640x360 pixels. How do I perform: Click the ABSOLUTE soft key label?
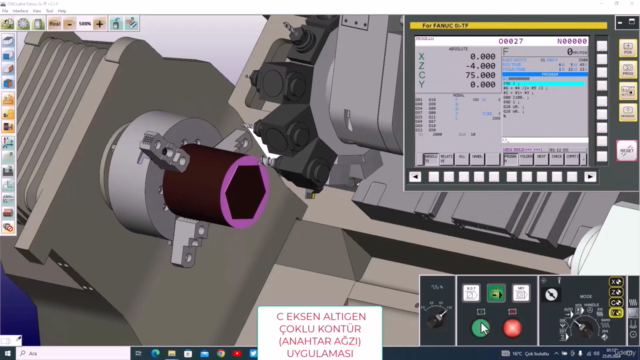click(x=431, y=159)
